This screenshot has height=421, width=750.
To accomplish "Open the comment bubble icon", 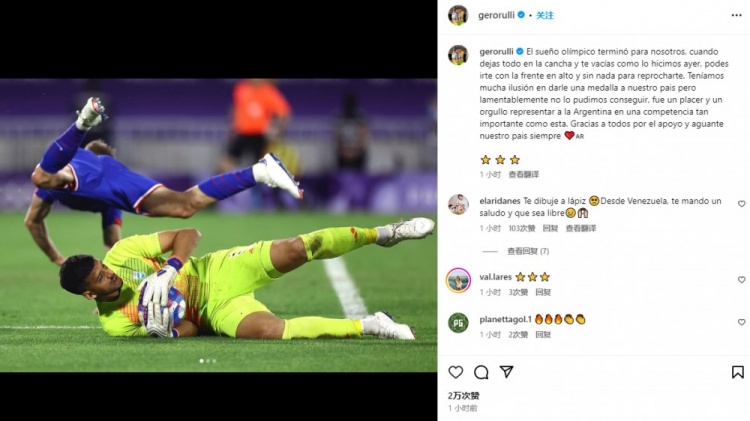I will pyautogui.click(x=481, y=372).
